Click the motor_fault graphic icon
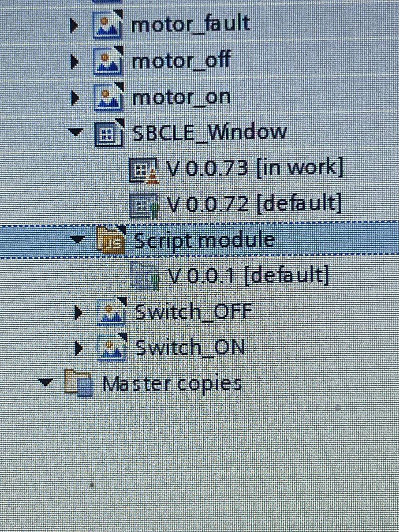Screen dimensions: 399x532 coord(108,24)
